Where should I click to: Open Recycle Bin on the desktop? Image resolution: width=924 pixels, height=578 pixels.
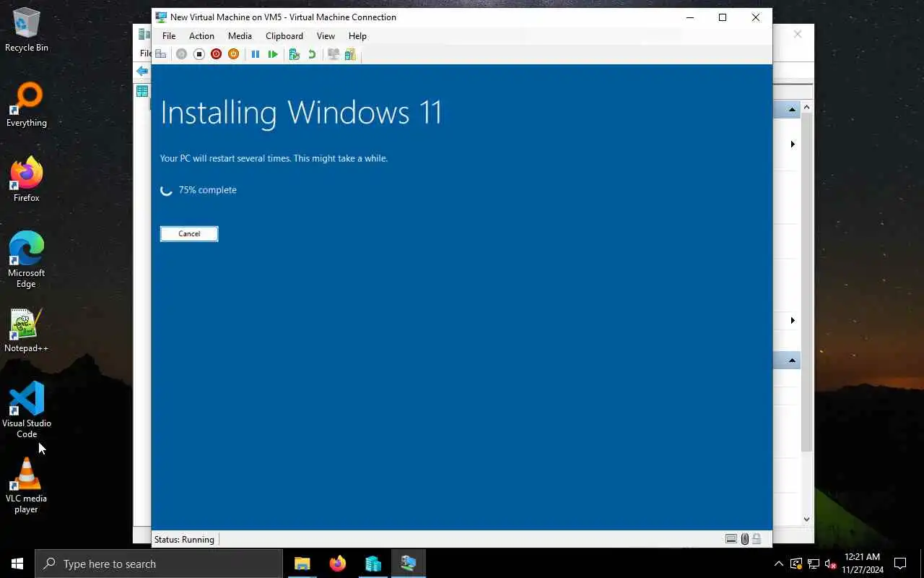click(27, 30)
